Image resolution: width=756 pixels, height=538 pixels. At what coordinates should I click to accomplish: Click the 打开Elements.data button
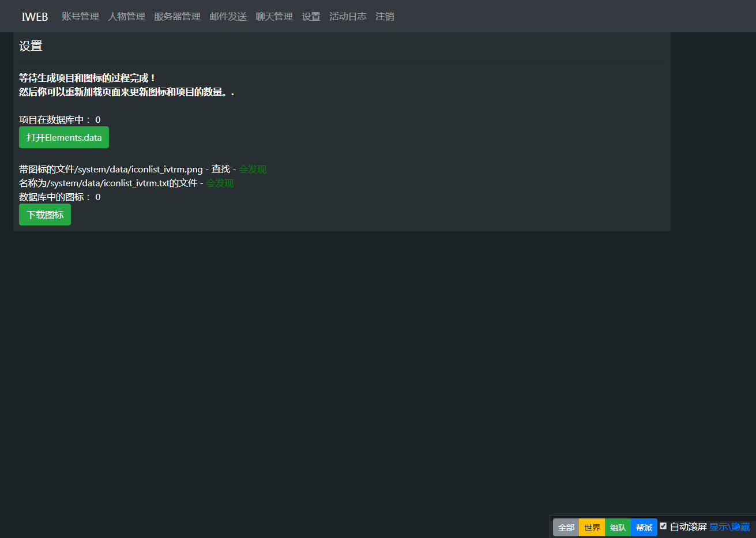click(63, 137)
